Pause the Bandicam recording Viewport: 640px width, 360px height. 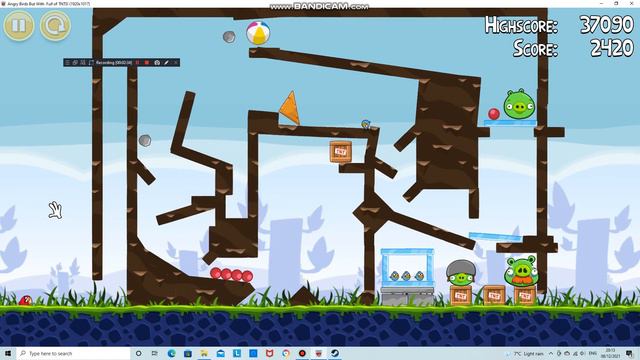click(138, 62)
